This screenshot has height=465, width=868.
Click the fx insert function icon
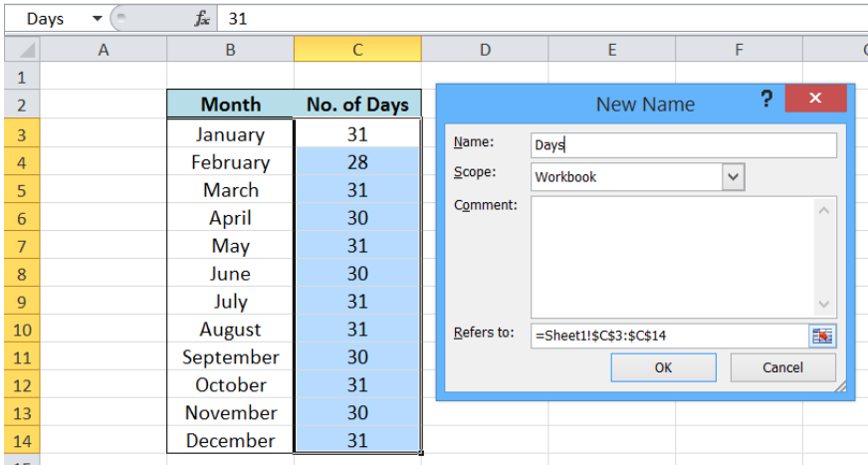tap(202, 19)
